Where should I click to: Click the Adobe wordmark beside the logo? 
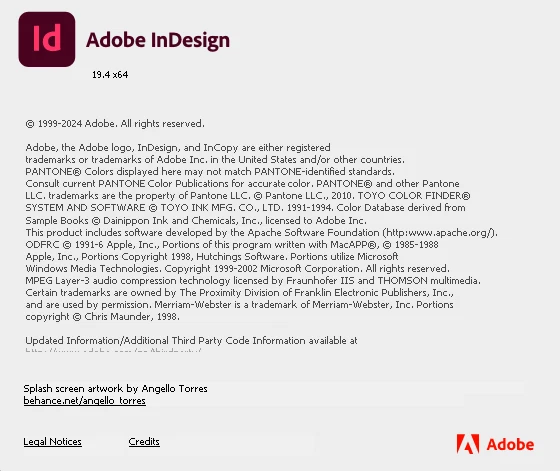click(x=510, y=445)
